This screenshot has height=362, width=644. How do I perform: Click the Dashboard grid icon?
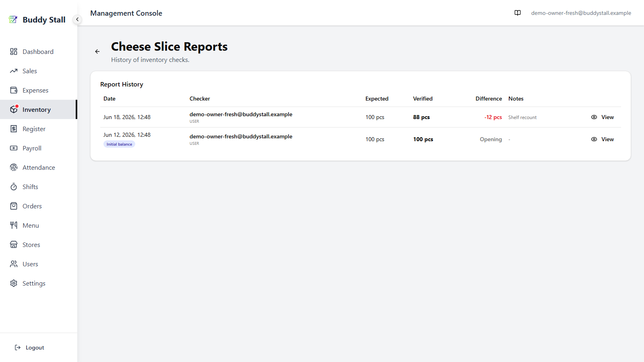click(14, 51)
